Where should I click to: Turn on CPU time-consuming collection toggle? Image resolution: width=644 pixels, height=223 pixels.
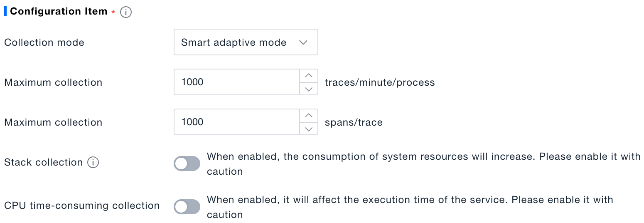(187, 207)
